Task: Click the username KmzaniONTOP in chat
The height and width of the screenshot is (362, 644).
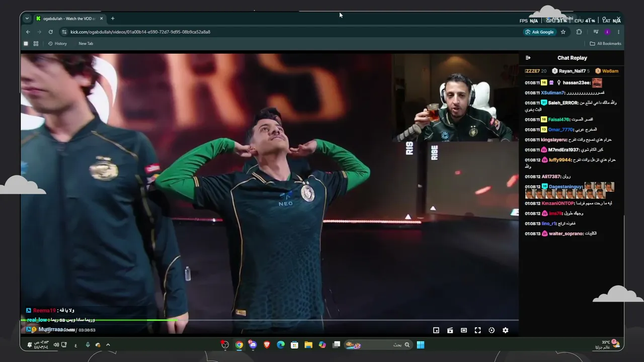Action: (558, 203)
